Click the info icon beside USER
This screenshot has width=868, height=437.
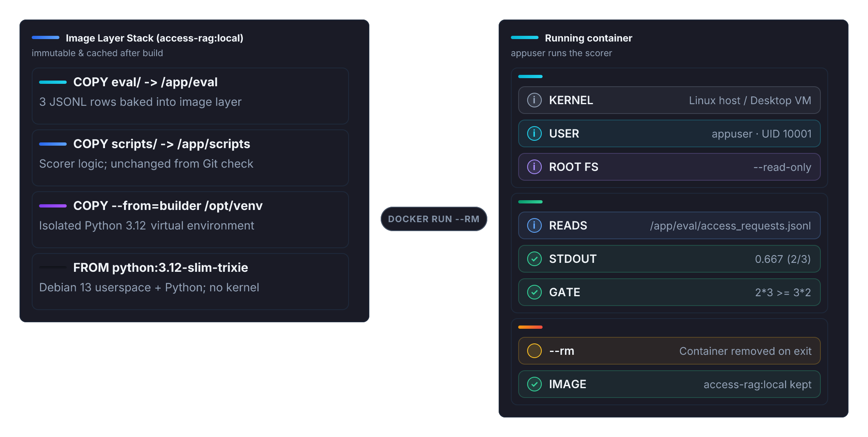[x=534, y=133]
